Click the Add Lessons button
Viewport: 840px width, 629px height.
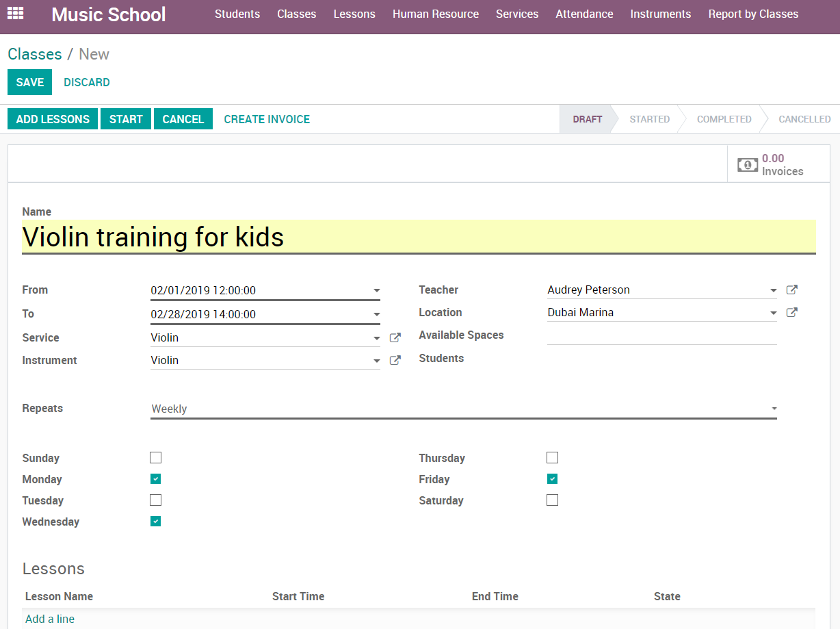pyautogui.click(x=53, y=119)
